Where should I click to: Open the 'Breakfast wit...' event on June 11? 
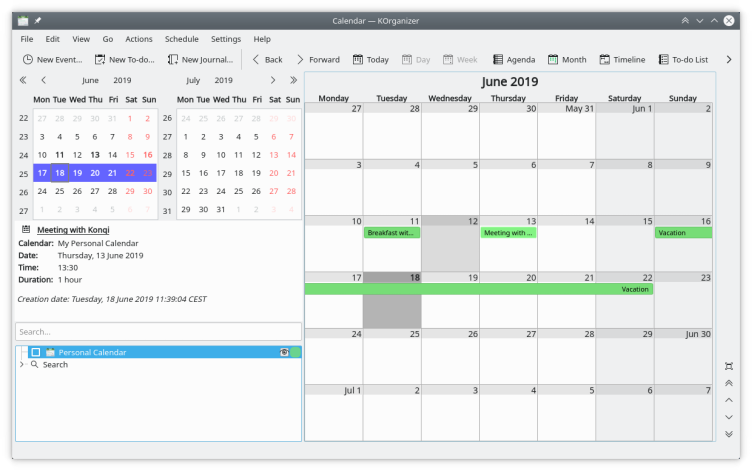[391, 233]
